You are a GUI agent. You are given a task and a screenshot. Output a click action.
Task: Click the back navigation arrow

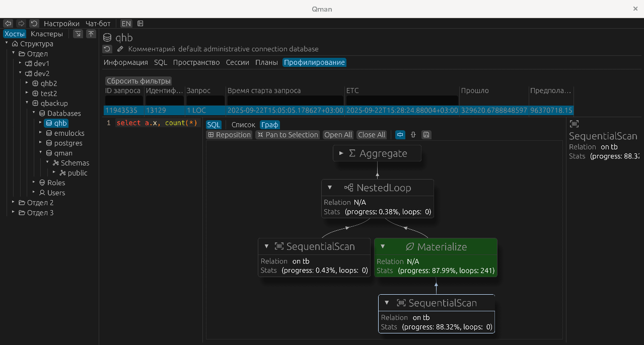click(8, 23)
